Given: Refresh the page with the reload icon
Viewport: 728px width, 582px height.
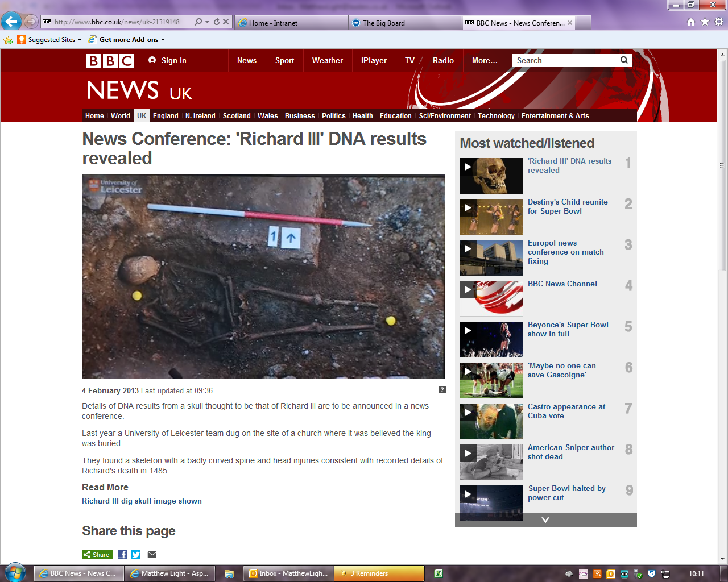Looking at the screenshot, I should (217, 22).
